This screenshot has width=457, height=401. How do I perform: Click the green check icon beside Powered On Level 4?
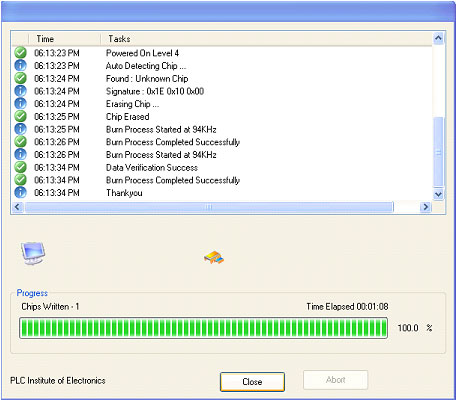(x=20, y=53)
